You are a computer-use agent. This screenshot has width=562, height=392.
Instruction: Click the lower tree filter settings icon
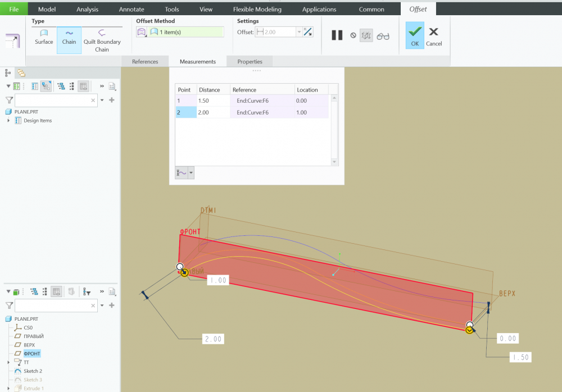pyautogui.click(x=87, y=291)
